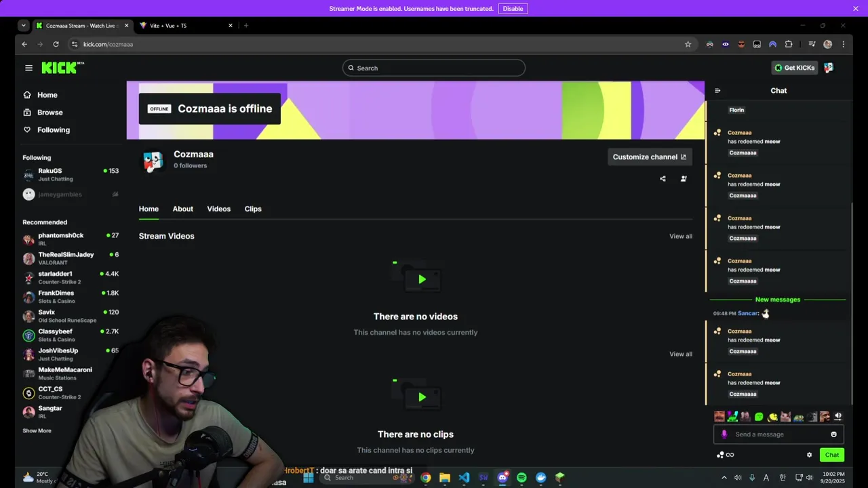
Task: Show hidden system tray icons
Action: point(724,478)
